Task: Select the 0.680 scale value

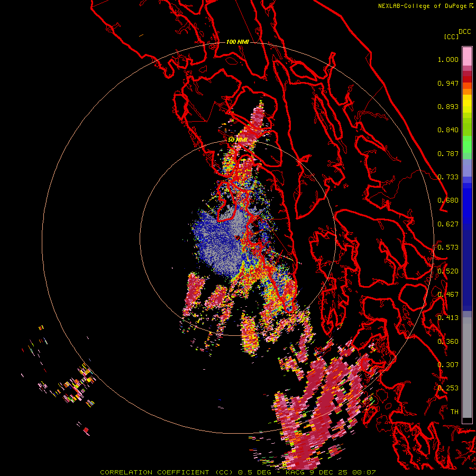Action: coord(448,200)
